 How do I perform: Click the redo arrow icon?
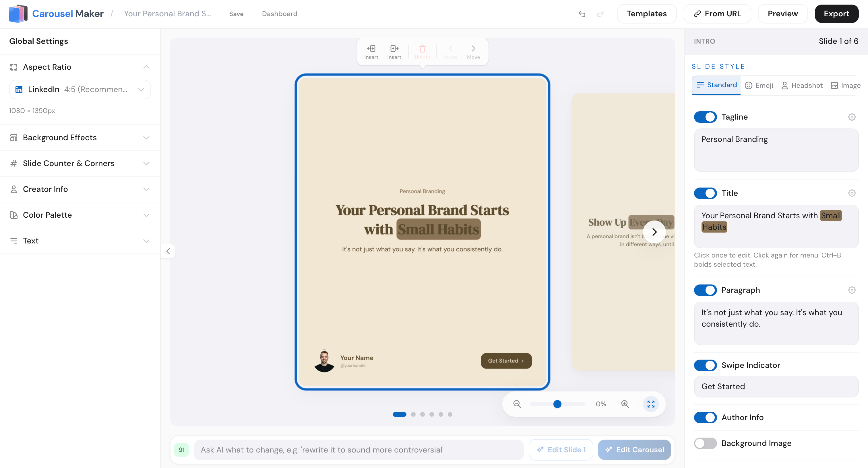click(x=600, y=14)
